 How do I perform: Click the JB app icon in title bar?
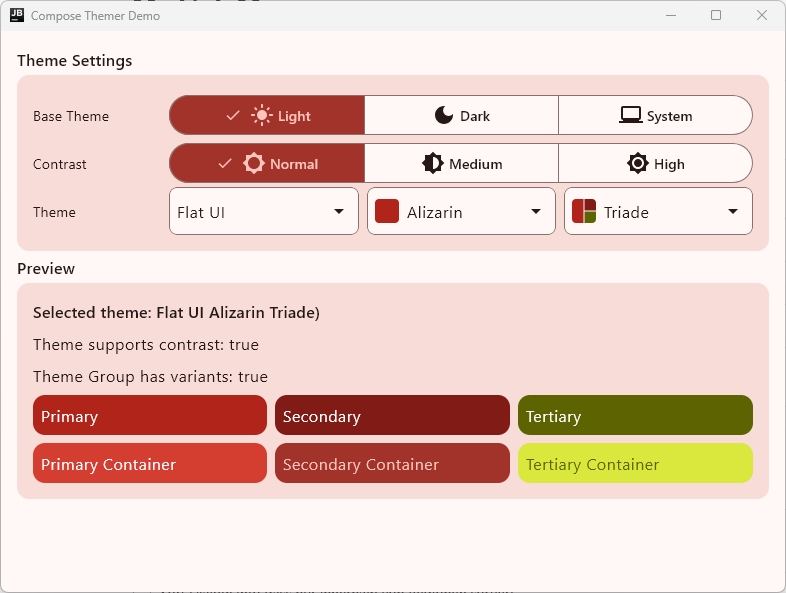(17, 15)
